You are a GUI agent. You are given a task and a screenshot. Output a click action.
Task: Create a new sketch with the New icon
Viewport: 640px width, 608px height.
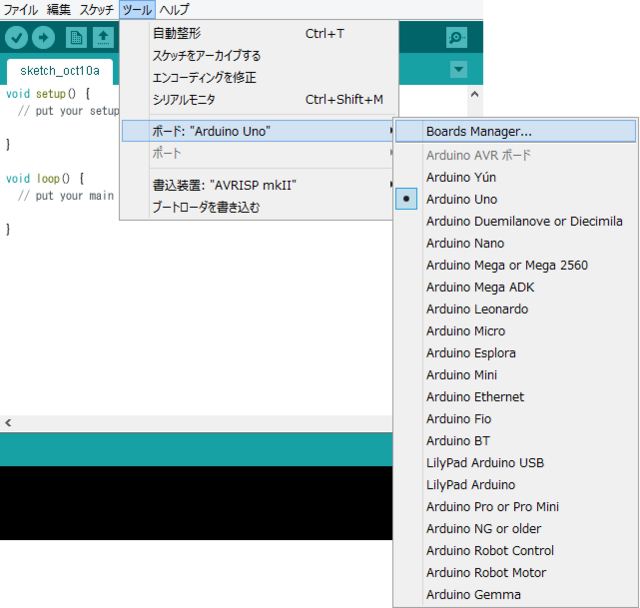point(76,38)
